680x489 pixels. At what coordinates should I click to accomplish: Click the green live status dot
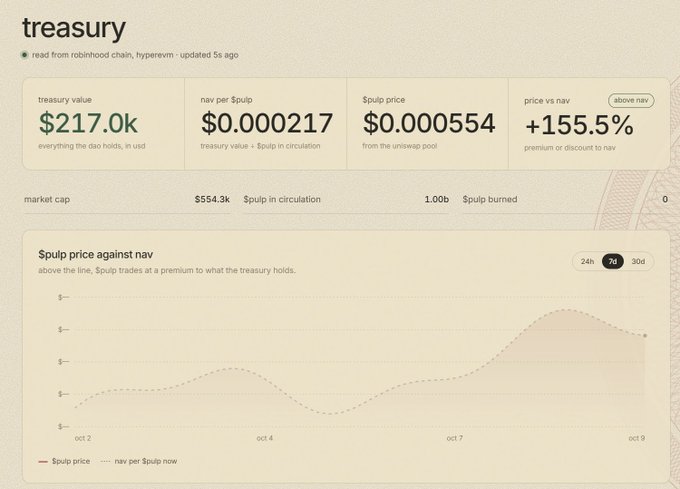(x=25, y=55)
